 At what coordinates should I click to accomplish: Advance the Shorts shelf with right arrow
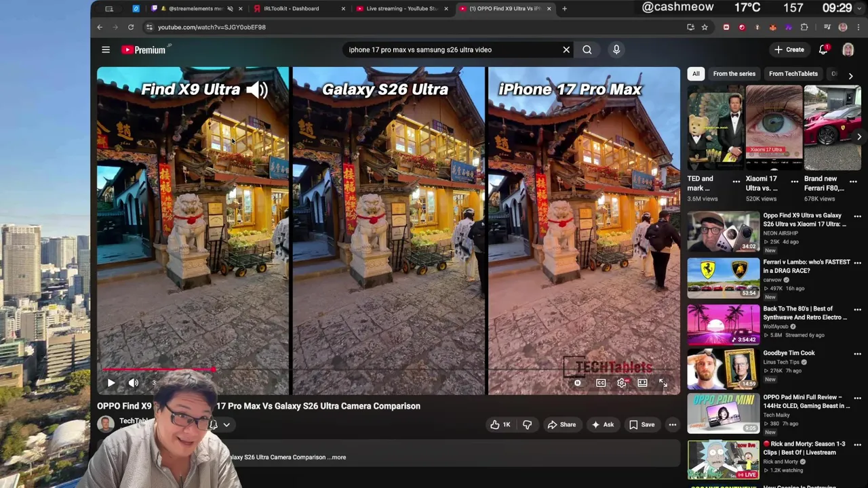pyautogui.click(x=859, y=137)
